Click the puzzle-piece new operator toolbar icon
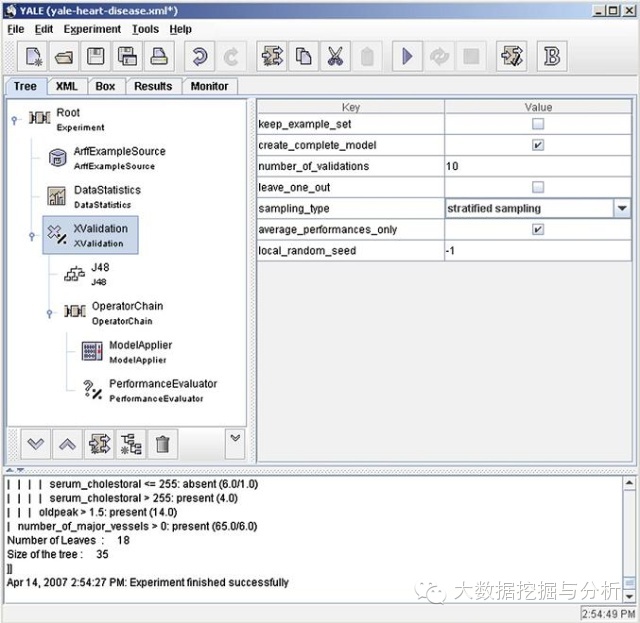Image resolution: width=640 pixels, height=623 pixels. coord(272,56)
